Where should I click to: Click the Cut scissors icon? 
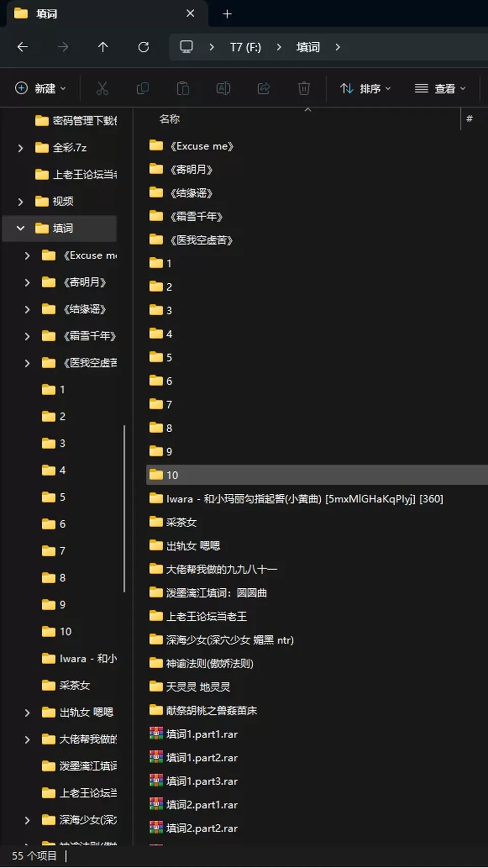[102, 88]
